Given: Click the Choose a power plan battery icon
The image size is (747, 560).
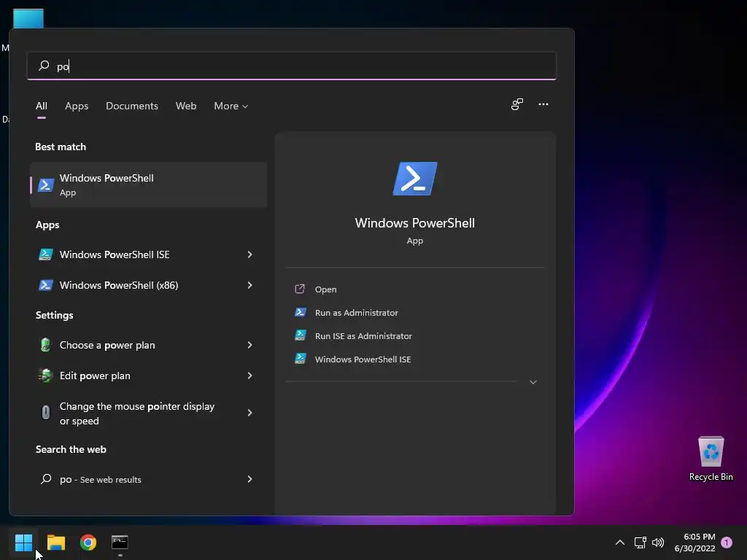Looking at the screenshot, I should pyautogui.click(x=46, y=344).
